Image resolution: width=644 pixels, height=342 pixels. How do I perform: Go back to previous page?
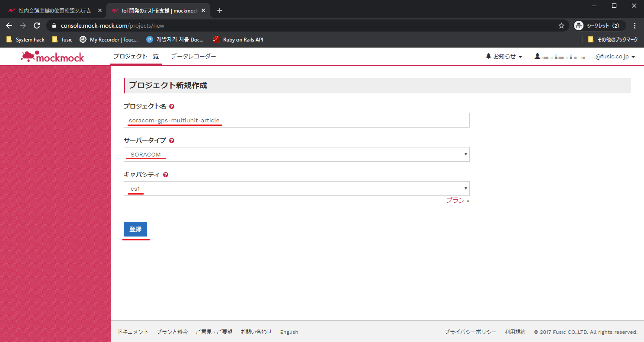coord(9,26)
